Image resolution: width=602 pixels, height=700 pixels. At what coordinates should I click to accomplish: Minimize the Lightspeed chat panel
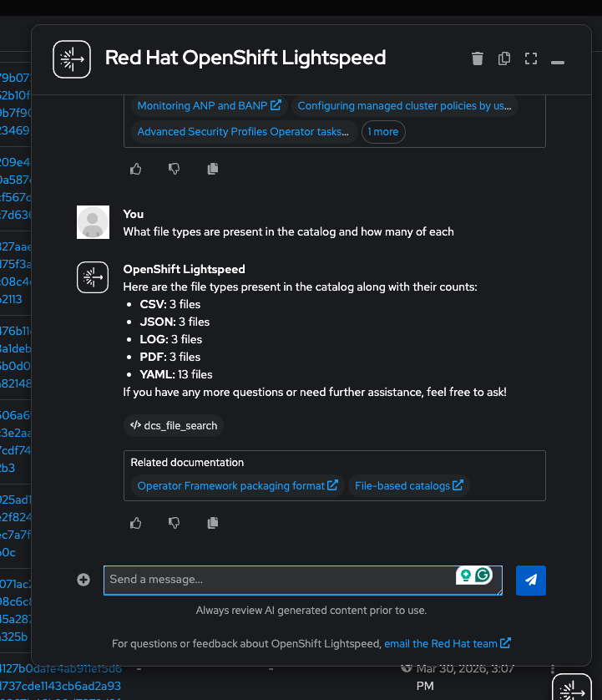(x=558, y=63)
